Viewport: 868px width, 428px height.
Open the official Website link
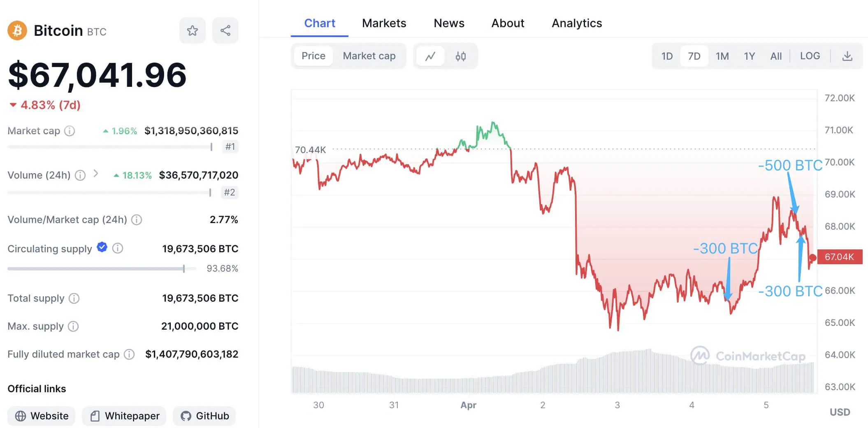click(42, 416)
